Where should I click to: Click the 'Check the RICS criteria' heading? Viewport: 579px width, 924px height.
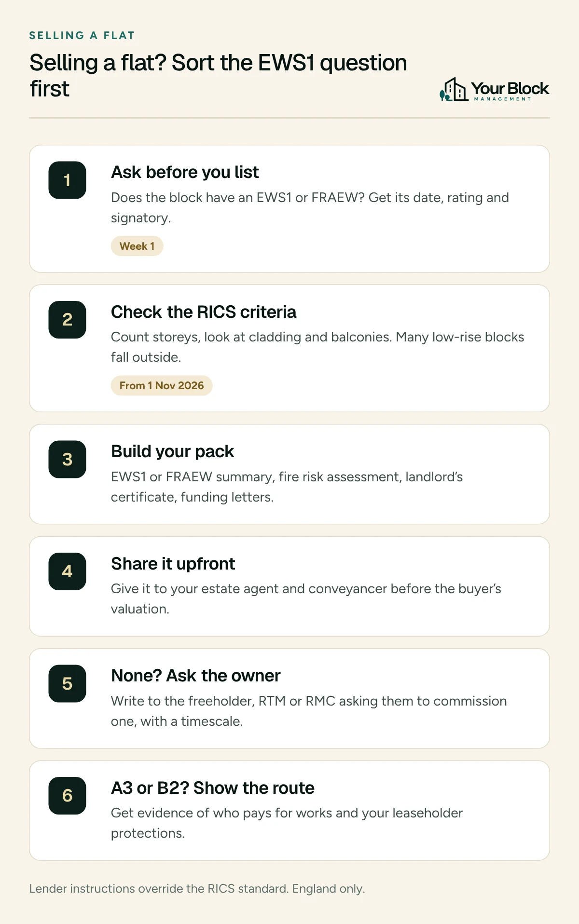tap(204, 312)
